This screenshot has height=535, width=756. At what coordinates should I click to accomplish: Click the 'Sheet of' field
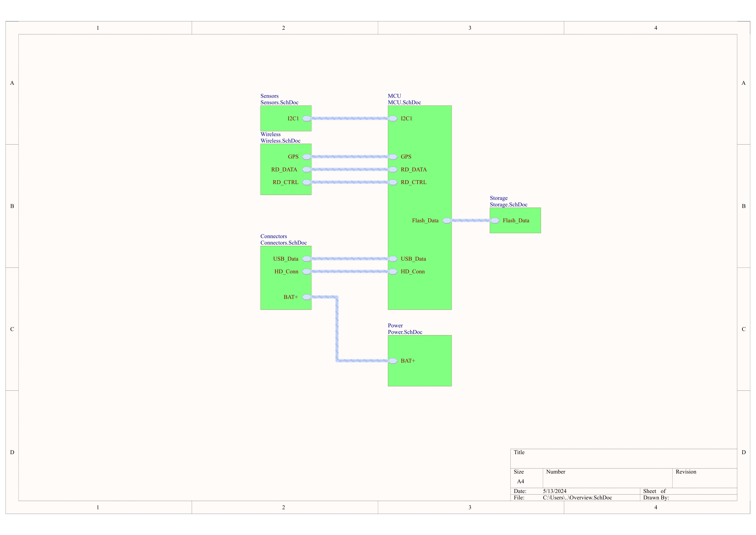(688, 491)
